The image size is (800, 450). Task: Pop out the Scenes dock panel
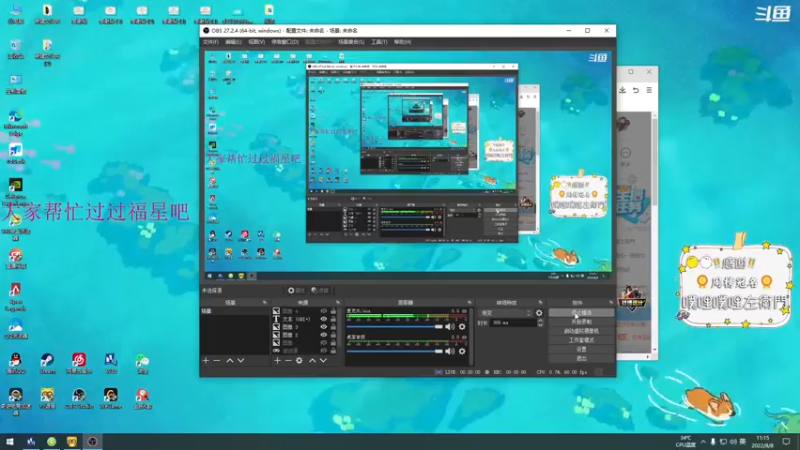264,303
